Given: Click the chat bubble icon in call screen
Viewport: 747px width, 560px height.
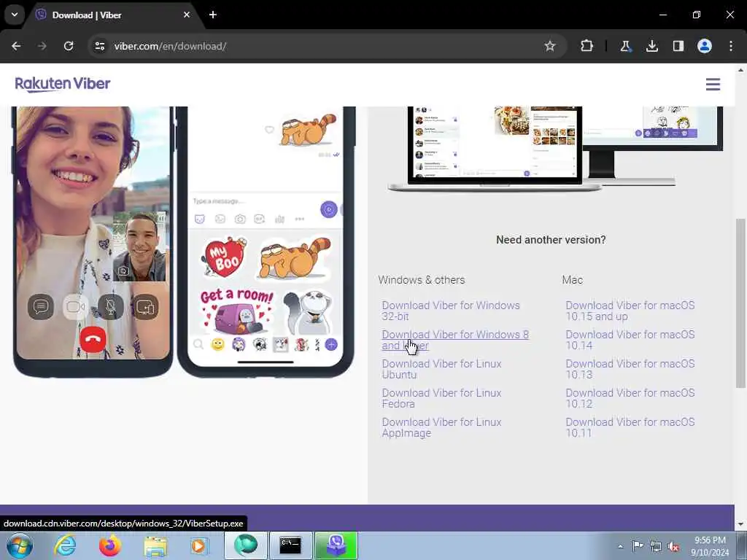Looking at the screenshot, I should tap(41, 307).
